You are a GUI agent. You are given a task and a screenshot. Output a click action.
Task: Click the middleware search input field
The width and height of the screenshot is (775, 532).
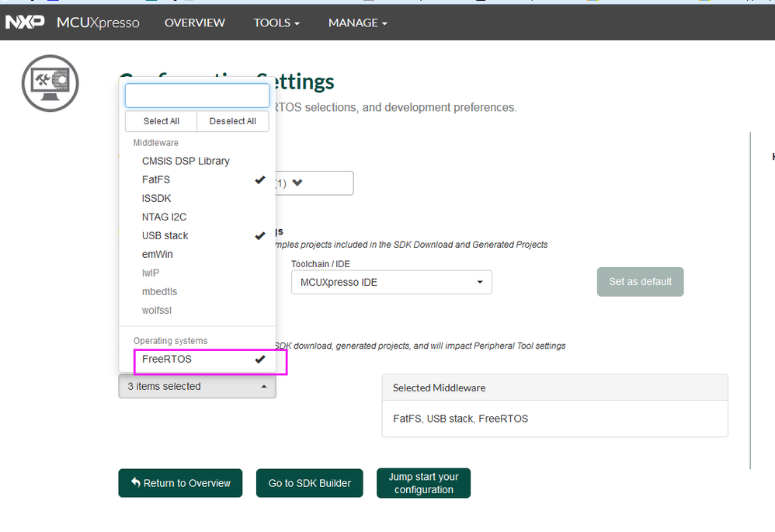[x=197, y=96]
